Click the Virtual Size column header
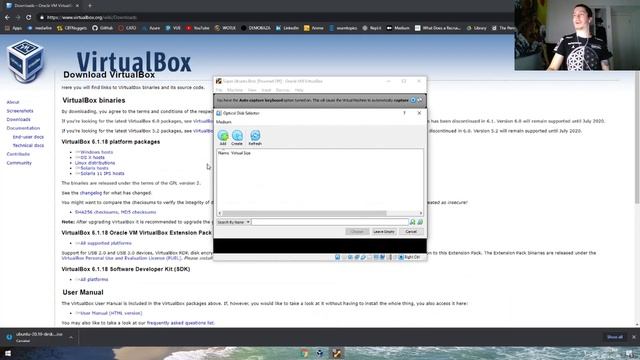The width and height of the screenshot is (640, 360). point(241,153)
